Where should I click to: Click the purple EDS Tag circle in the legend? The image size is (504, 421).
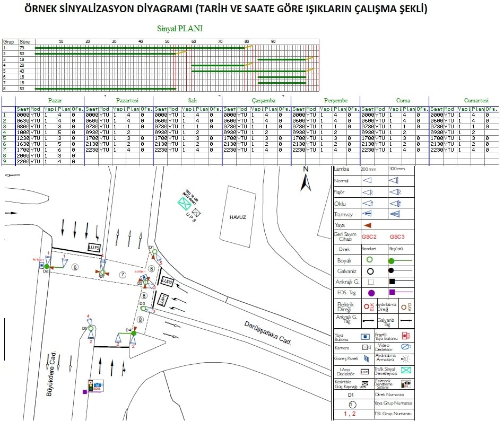pos(371,293)
